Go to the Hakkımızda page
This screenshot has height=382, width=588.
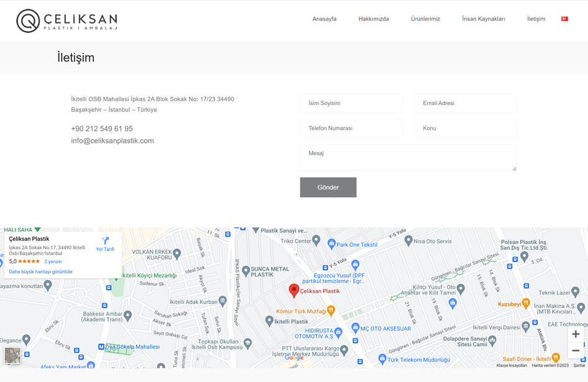tap(373, 19)
